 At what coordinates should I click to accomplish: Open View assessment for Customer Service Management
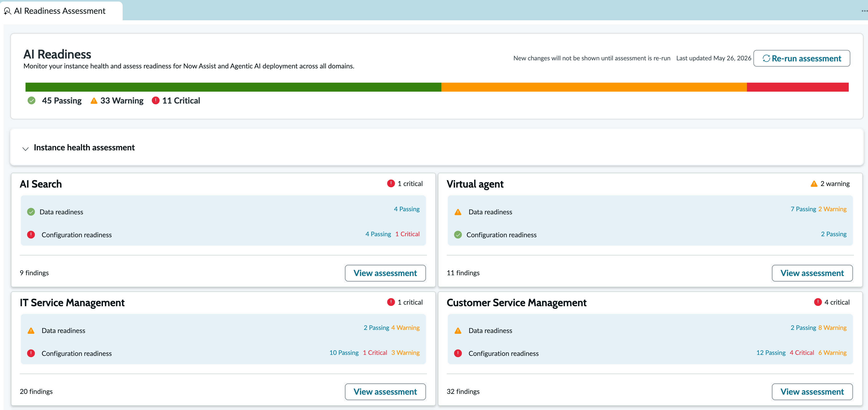[x=812, y=392]
